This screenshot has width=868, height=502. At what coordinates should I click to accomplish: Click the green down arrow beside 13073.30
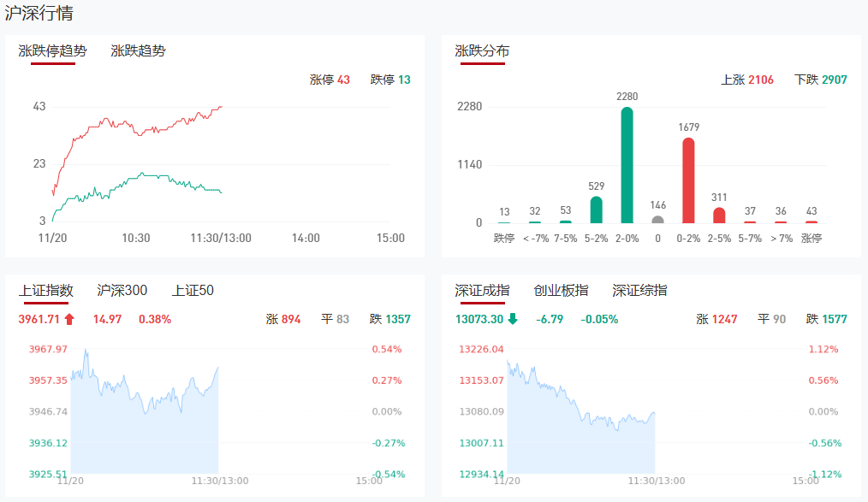(x=513, y=320)
